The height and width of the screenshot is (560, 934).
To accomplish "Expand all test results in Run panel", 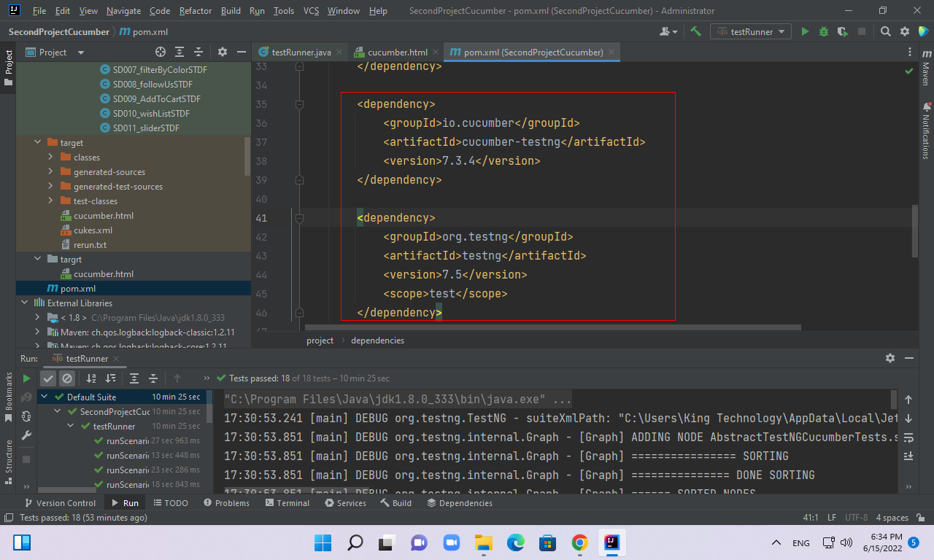I will point(134,378).
